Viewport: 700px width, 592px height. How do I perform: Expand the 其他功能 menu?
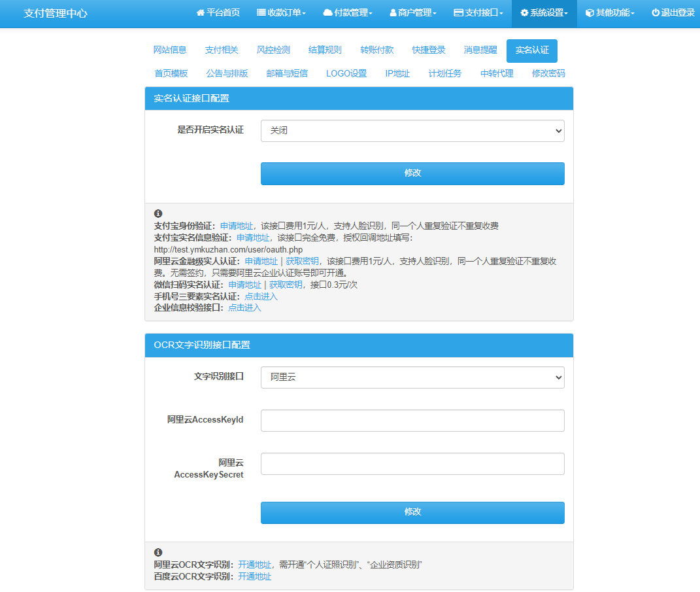608,12
